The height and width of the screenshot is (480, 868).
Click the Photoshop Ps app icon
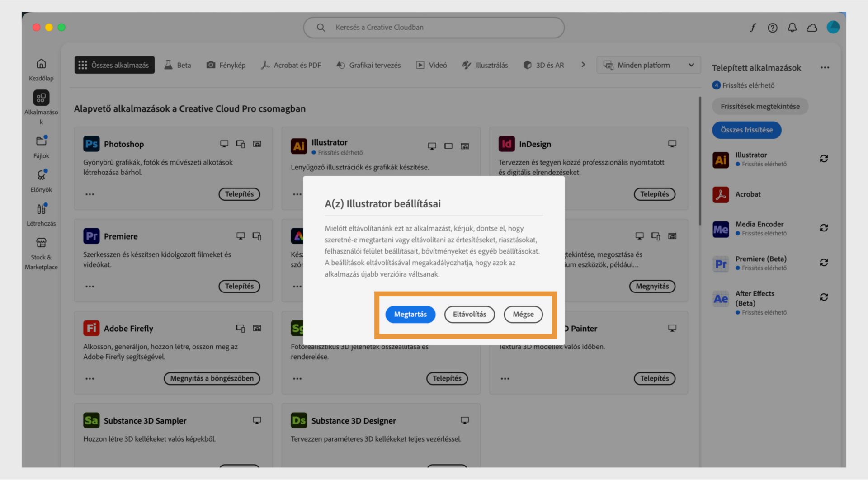[x=91, y=144]
